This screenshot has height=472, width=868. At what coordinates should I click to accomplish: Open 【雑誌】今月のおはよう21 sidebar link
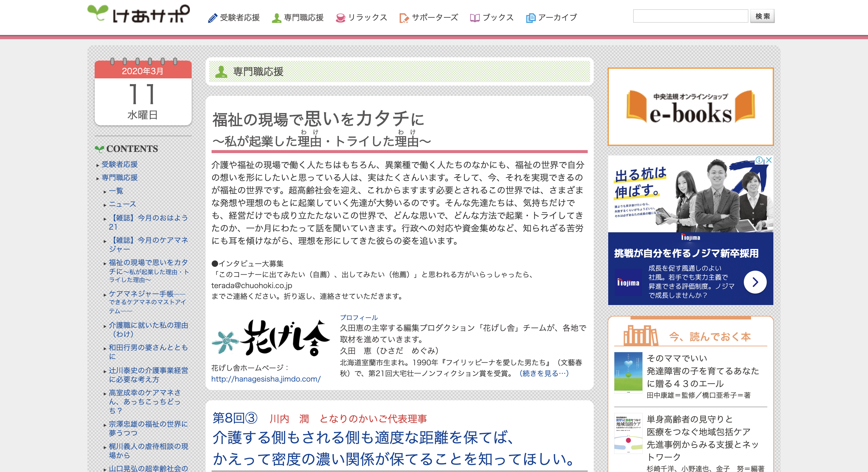[148, 222]
